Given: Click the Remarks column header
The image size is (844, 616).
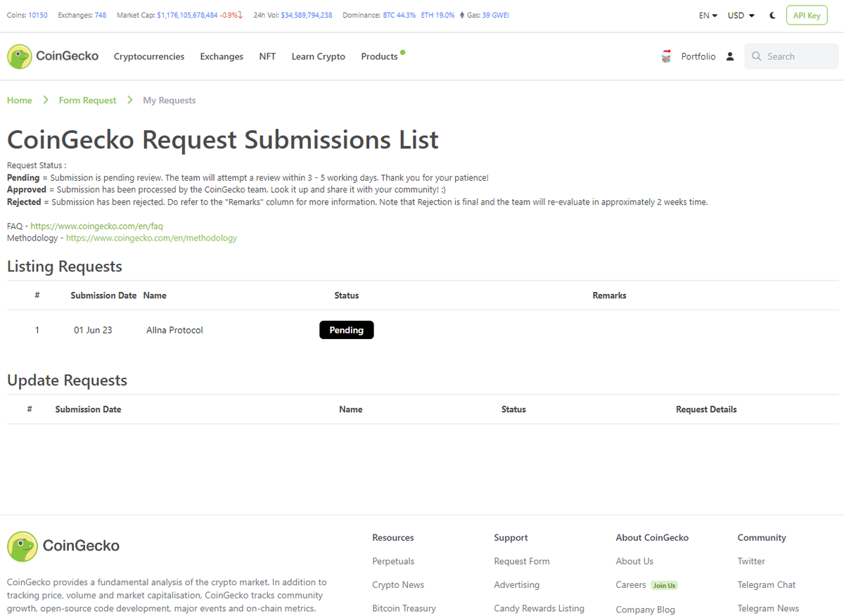Looking at the screenshot, I should click(x=610, y=295).
